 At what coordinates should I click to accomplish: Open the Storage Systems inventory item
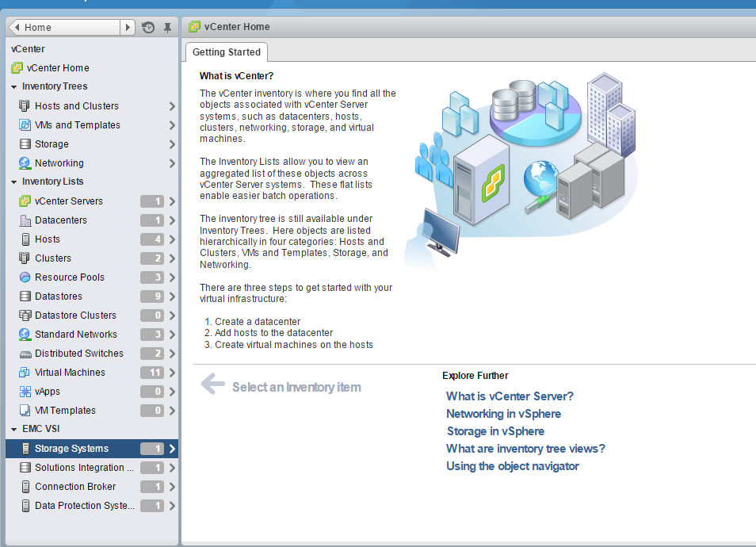[71, 449]
